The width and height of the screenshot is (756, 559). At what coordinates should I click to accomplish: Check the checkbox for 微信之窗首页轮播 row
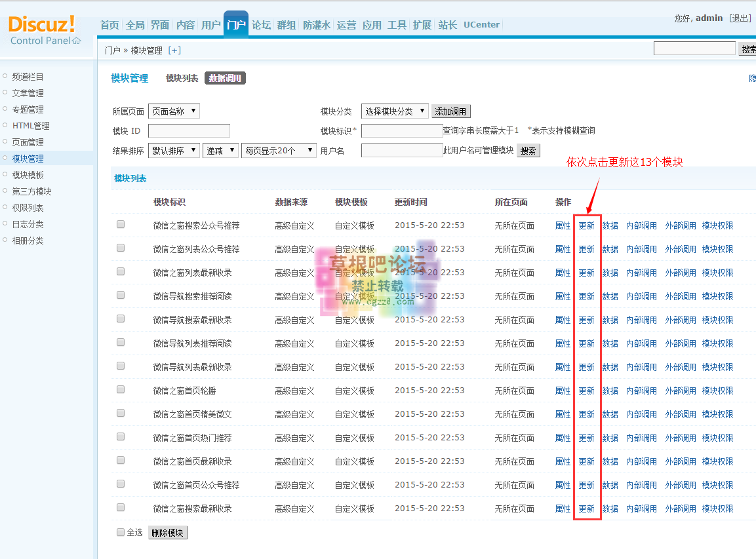tap(120, 390)
